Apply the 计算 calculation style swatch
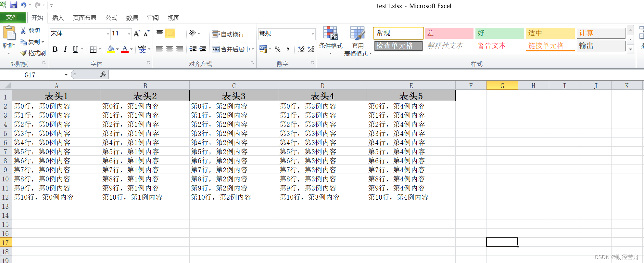The width and height of the screenshot is (644, 263). [601, 33]
